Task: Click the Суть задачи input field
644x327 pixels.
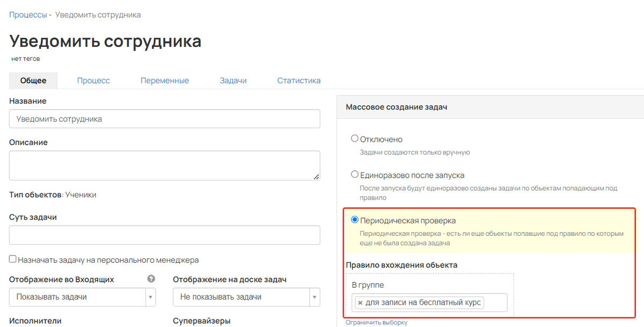Action: pos(164,235)
